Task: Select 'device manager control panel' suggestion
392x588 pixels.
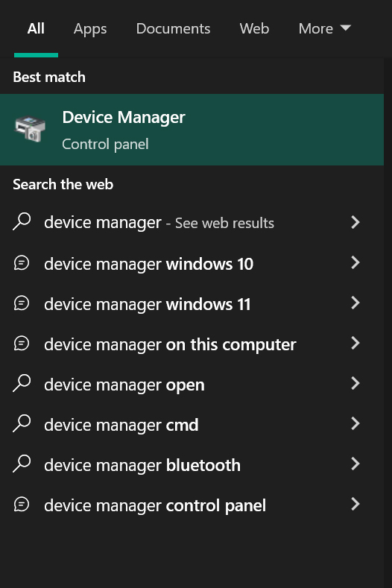Action: click(186, 505)
